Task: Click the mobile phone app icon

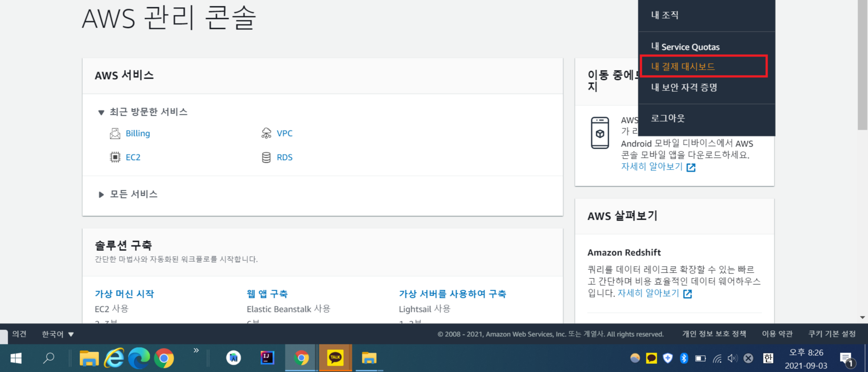Action: click(600, 133)
